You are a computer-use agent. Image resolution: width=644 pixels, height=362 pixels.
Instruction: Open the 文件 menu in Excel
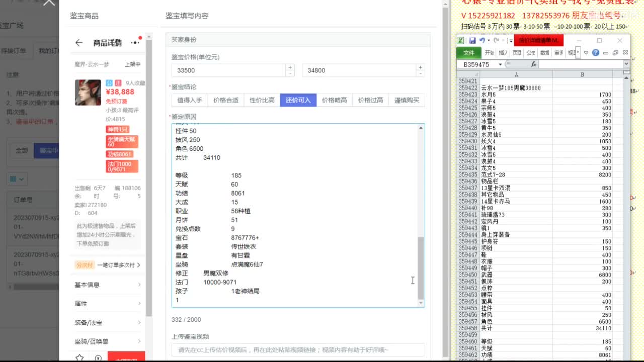(469, 52)
